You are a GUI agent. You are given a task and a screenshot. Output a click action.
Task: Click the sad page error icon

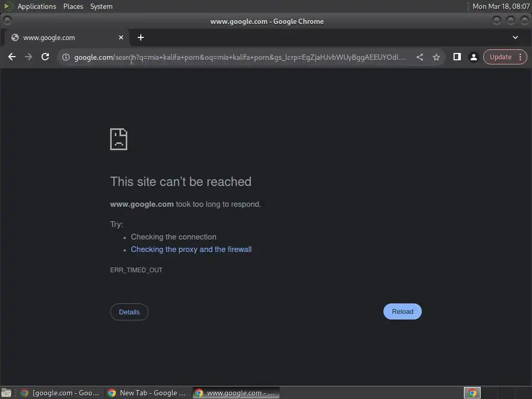(119, 139)
